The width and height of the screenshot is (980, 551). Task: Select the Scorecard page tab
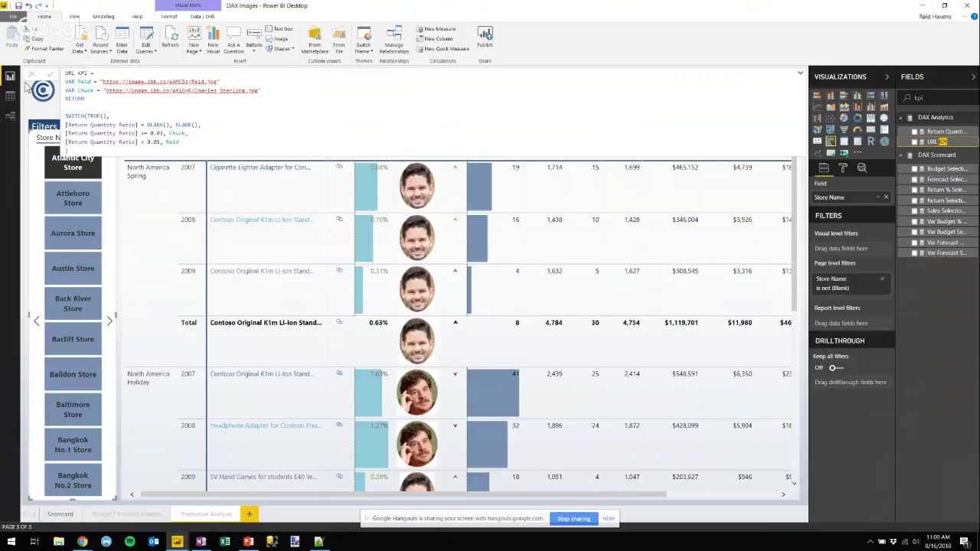click(60, 514)
